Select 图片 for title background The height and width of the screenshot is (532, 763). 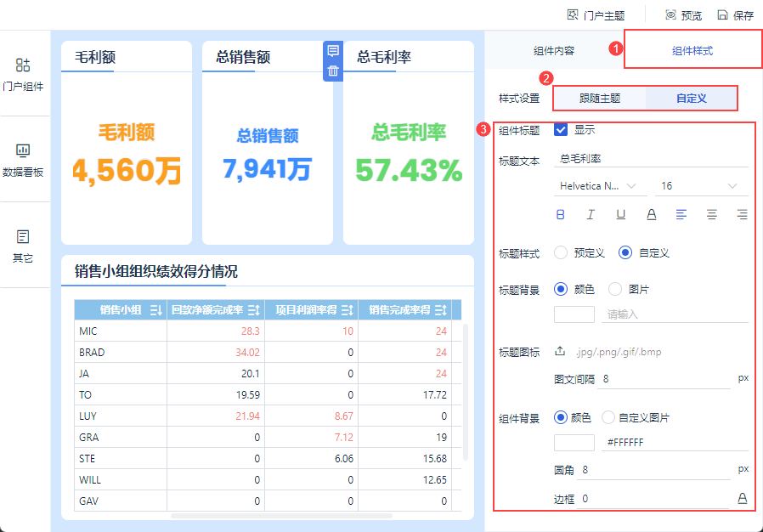615,289
